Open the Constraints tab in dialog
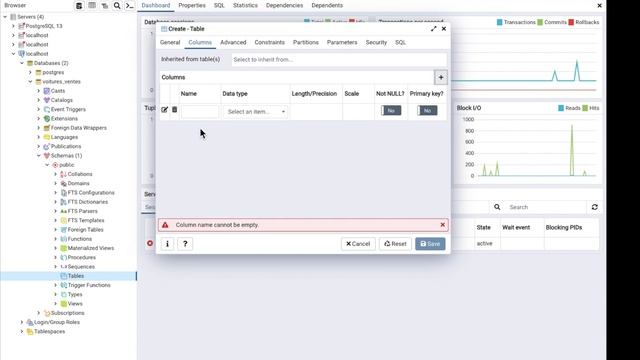Image resolution: width=640 pixels, height=360 pixels. pyautogui.click(x=269, y=42)
